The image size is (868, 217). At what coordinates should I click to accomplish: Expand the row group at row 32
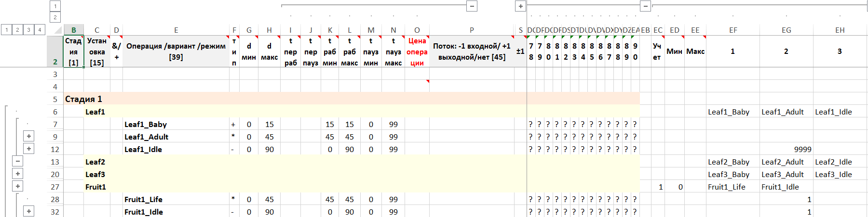point(29,212)
